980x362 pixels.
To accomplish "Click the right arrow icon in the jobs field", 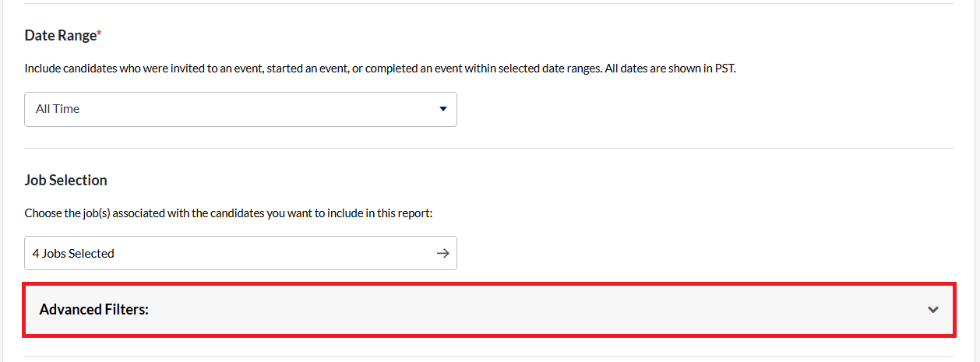I will [x=442, y=253].
